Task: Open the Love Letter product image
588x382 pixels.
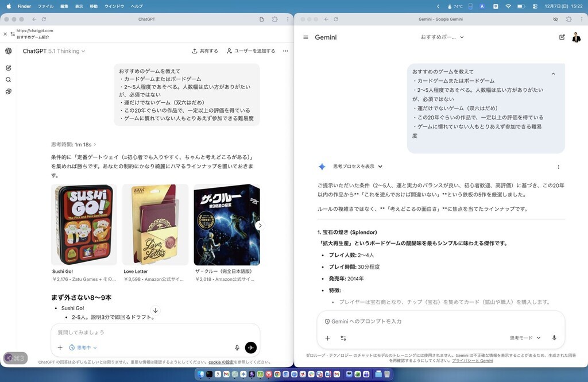Action: point(155,225)
